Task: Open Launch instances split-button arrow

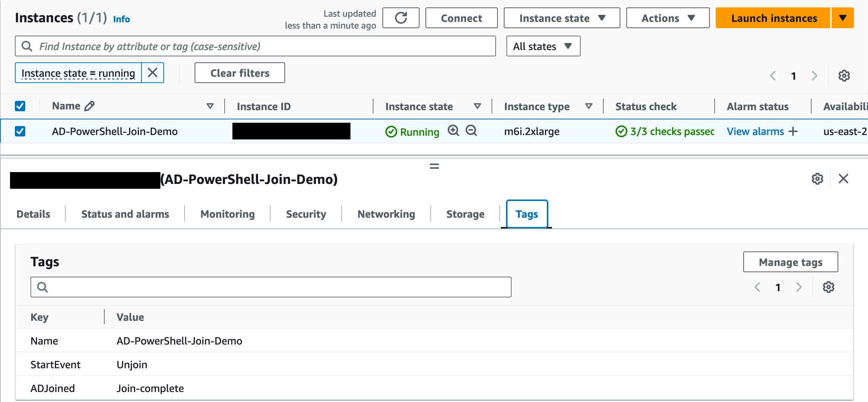Action: coord(842,18)
